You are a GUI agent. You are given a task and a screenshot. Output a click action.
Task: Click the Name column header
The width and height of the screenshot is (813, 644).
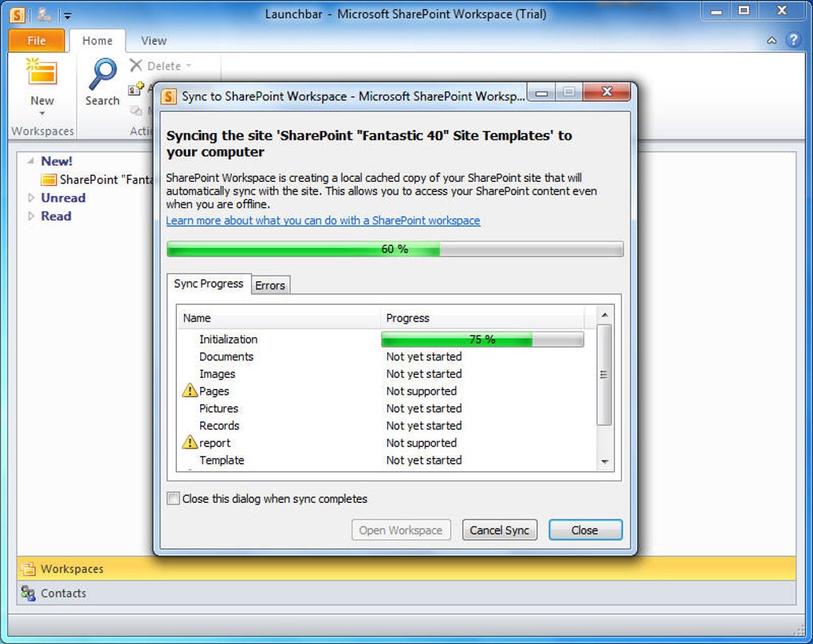[x=279, y=318]
